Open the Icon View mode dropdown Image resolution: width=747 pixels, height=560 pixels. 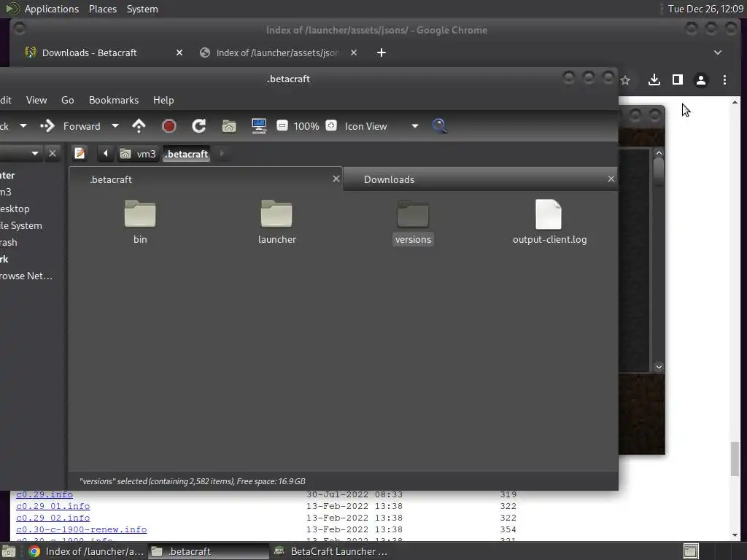(x=381, y=126)
